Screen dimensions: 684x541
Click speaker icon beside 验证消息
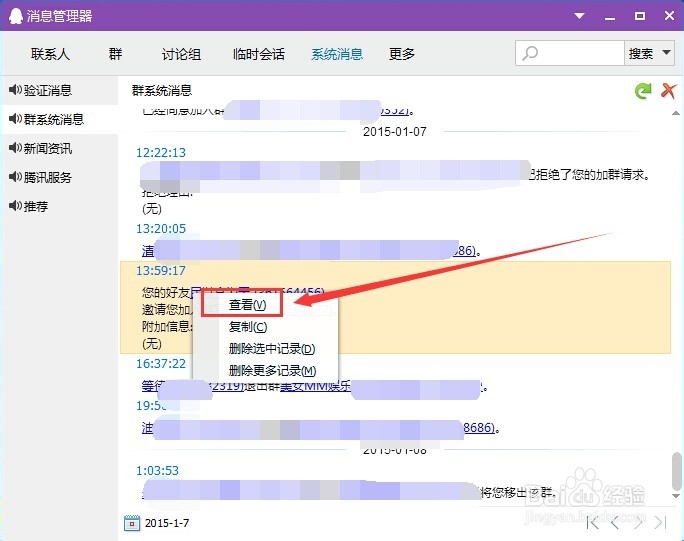[x=15, y=90]
